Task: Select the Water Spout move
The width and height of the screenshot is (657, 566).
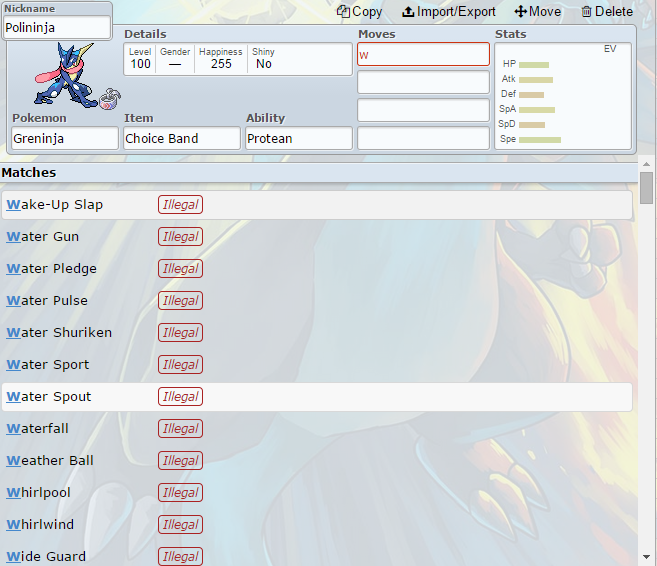Action: (317, 397)
